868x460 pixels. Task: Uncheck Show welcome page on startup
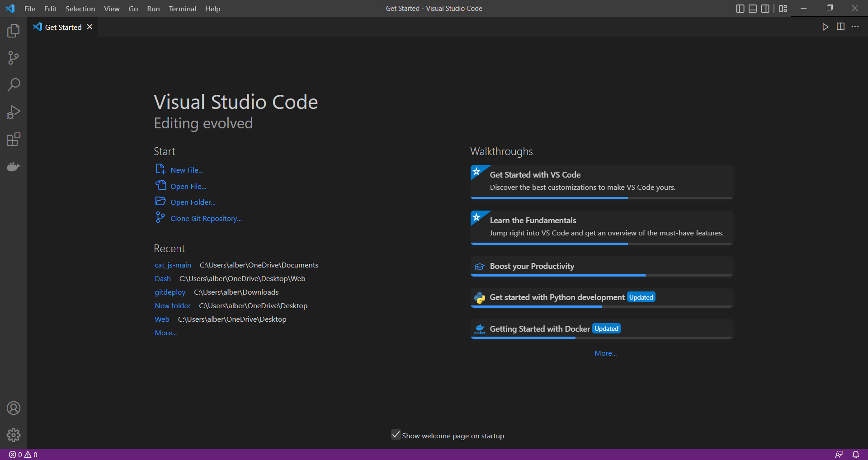[396, 435]
